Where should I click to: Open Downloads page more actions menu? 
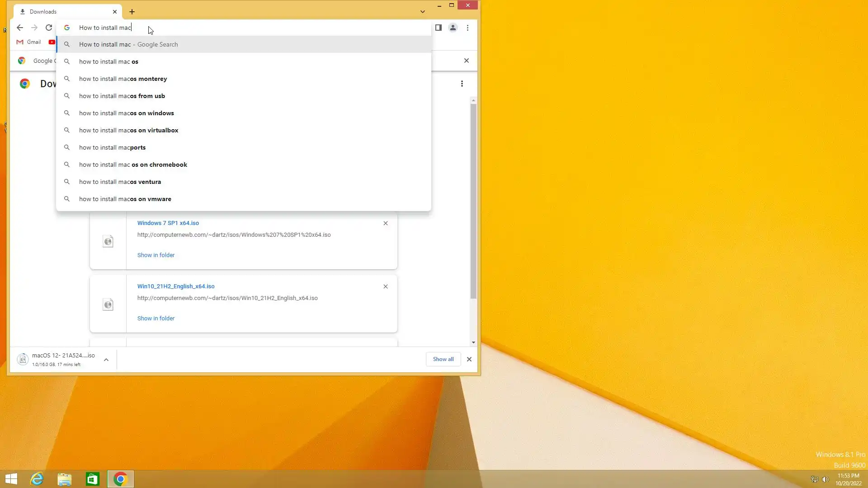click(462, 84)
